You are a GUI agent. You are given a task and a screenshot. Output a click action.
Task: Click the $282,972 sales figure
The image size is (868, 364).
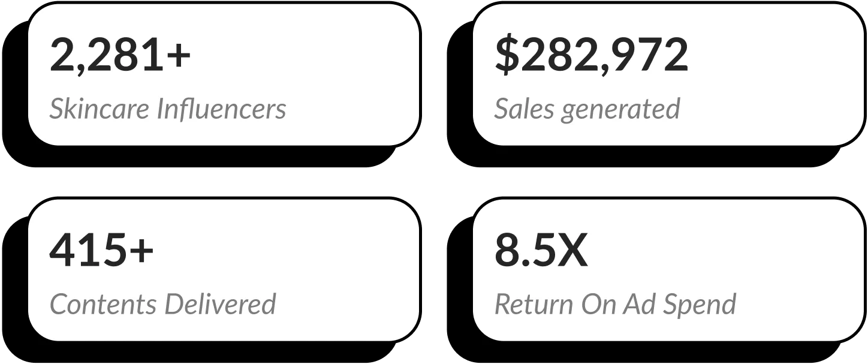click(x=591, y=55)
